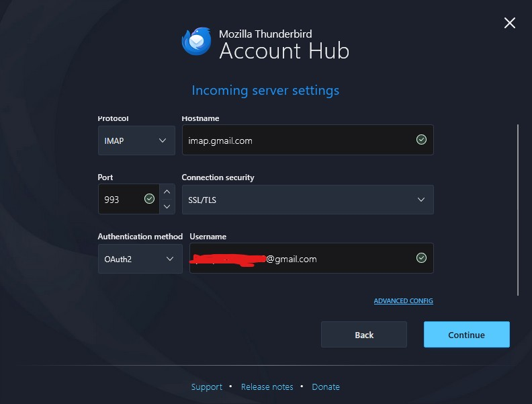Open the Donate link

326,387
